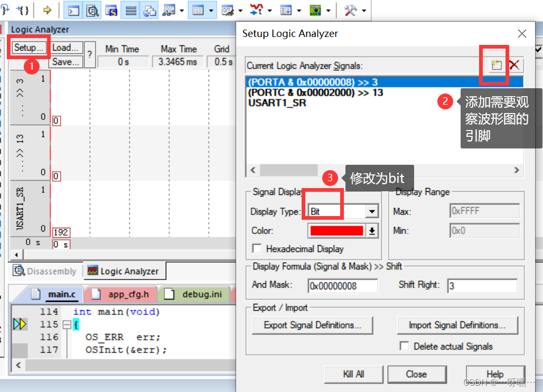Viewport: 543px width, 392px height.
Task: Toggle the Disassembly Window toolbar icon
Action: [x=92, y=11]
